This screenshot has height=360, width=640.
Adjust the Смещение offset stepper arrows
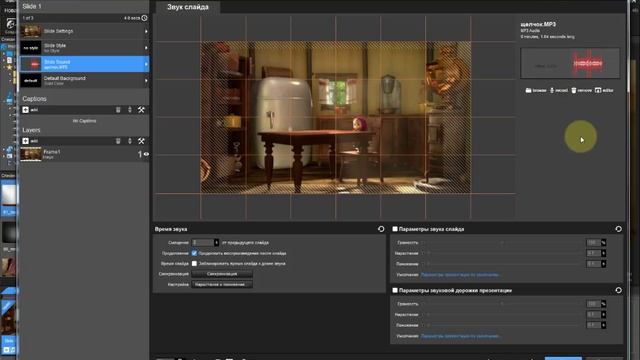click(216, 242)
